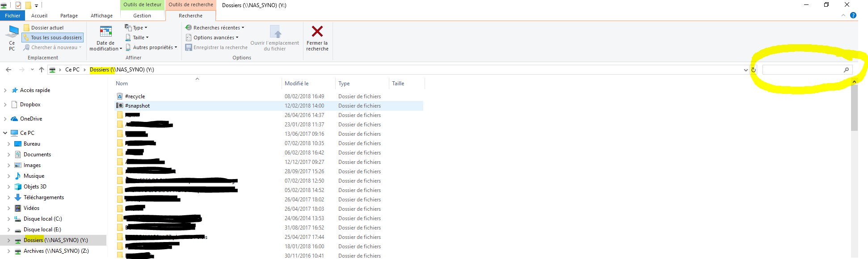Open OneDrive in navigation pane
Screen dimensions: 868x259
pos(31,119)
